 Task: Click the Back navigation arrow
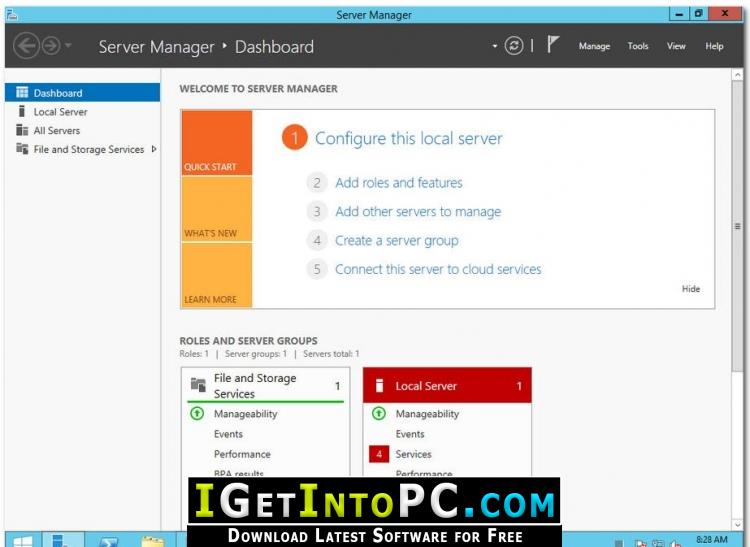26,46
